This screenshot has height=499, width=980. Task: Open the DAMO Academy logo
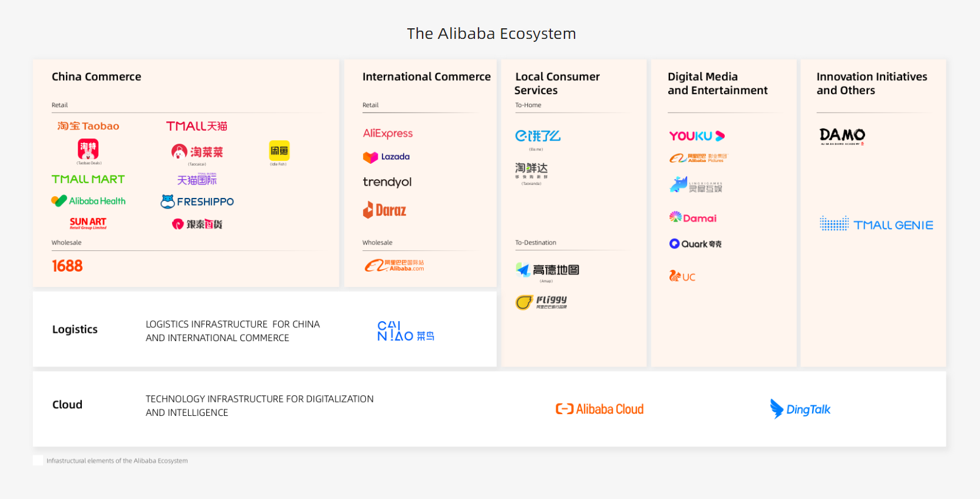click(842, 136)
